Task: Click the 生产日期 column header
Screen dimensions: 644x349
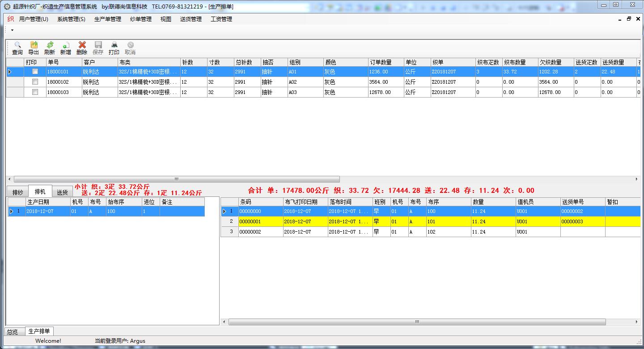Action: (x=48, y=202)
